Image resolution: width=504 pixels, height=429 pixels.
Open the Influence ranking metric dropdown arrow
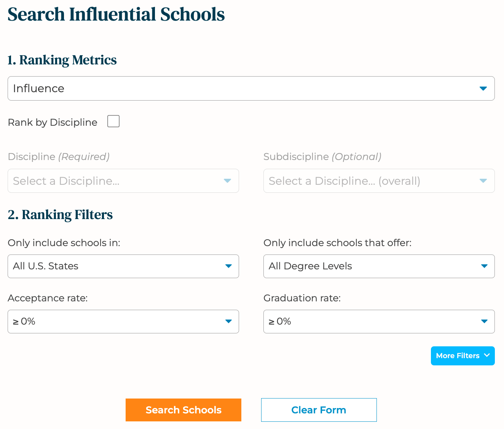point(483,88)
